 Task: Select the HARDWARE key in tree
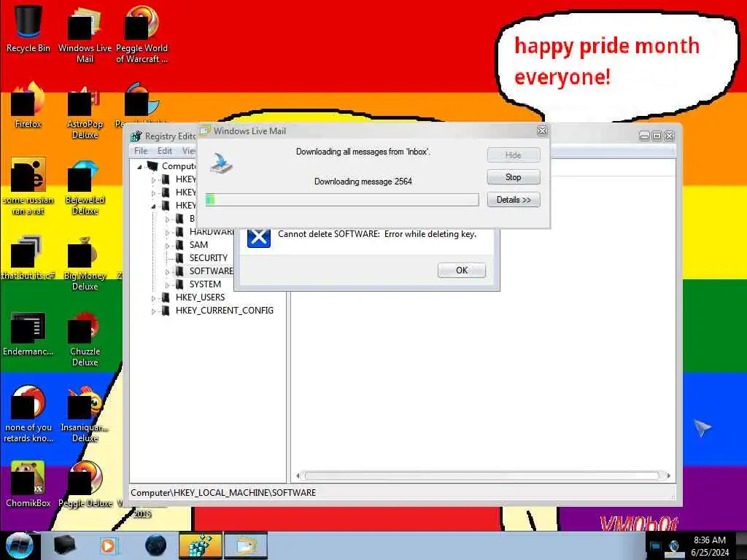(212, 232)
